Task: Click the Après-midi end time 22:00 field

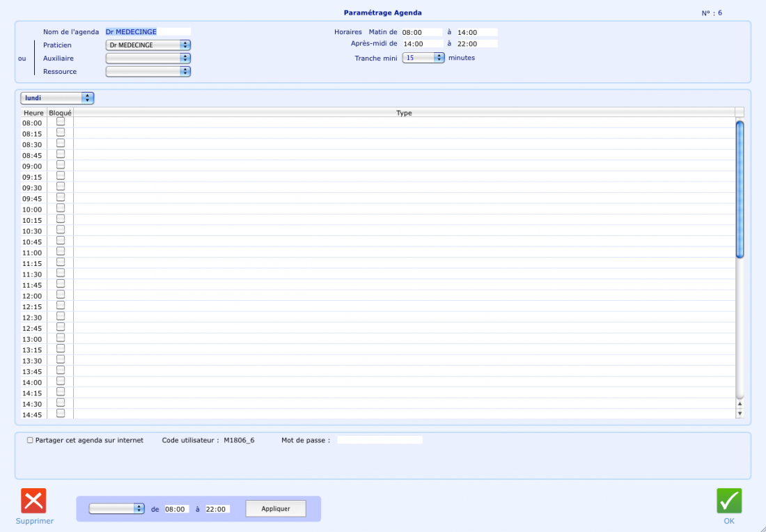Action: tap(477, 43)
